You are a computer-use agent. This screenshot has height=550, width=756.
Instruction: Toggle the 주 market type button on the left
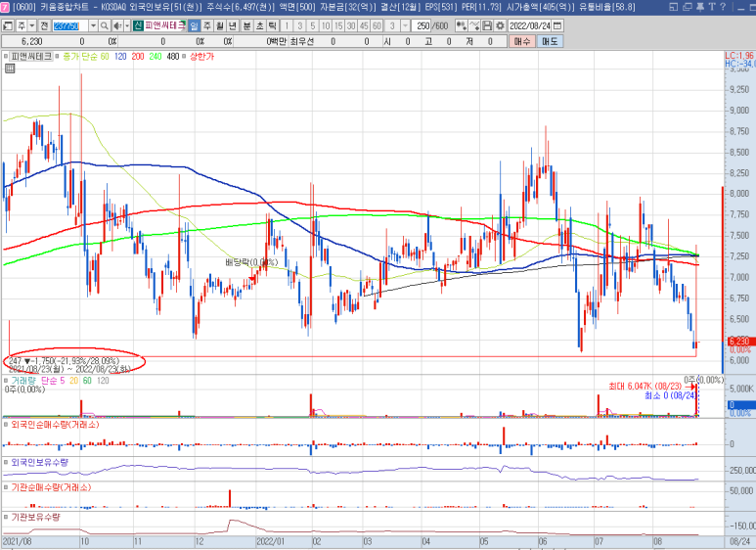22,25
